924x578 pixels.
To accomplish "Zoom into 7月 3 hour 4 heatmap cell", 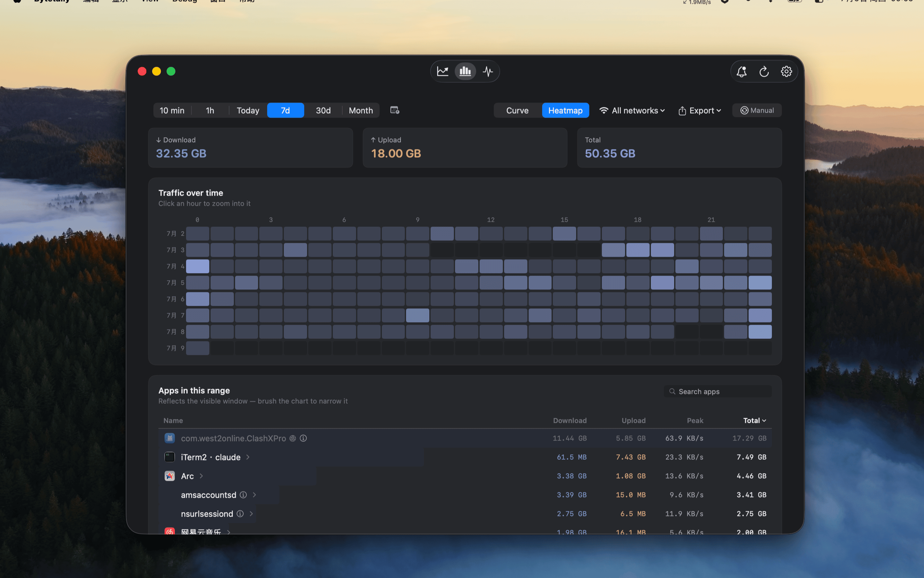I will [x=295, y=250].
